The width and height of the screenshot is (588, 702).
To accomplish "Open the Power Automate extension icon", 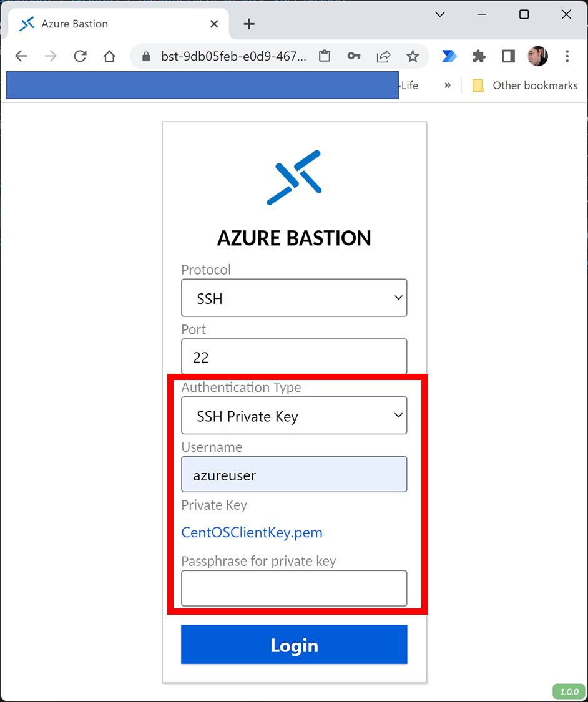I will pos(449,56).
